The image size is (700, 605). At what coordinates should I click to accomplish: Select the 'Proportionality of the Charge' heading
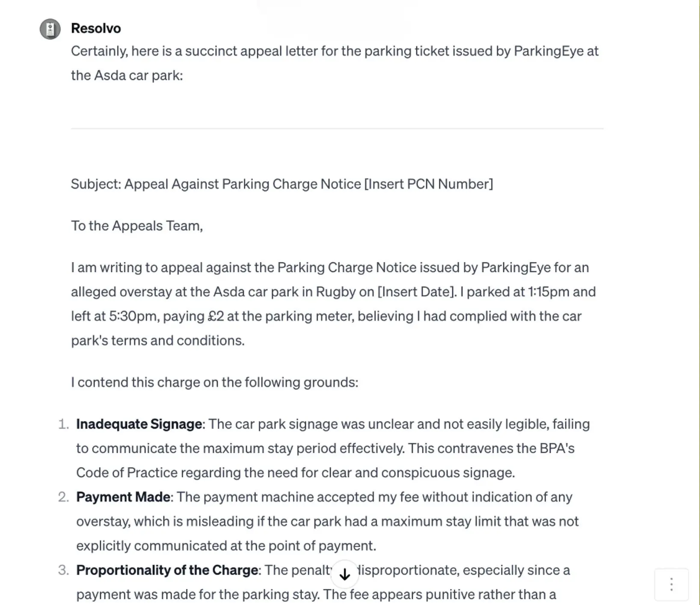click(x=167, y=570)
